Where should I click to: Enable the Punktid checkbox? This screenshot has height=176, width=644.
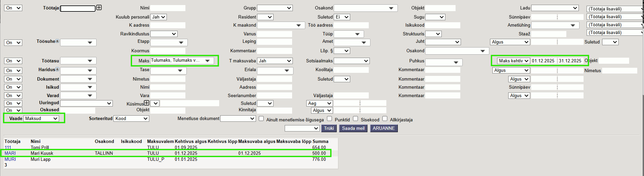click(330, 119)
